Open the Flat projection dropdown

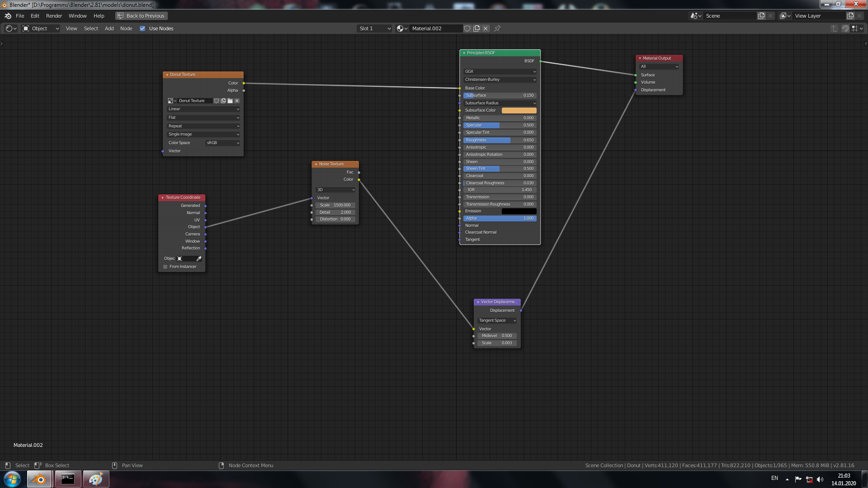tap(203, 117)
